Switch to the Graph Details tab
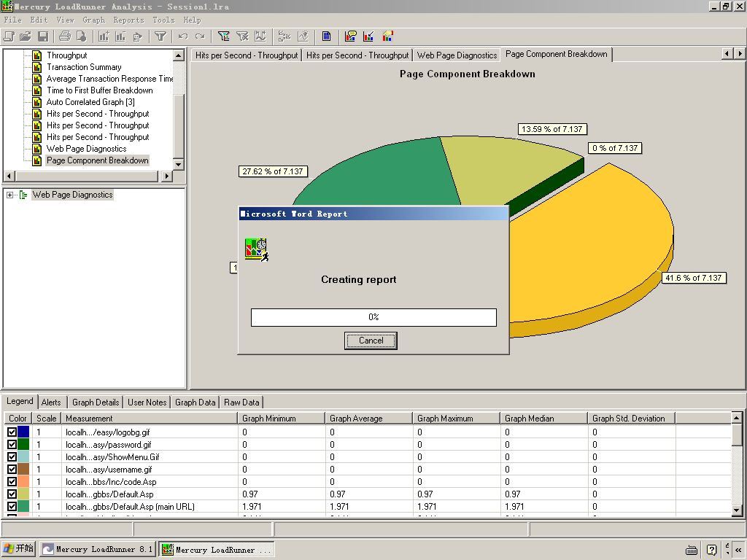 (x=96, y=402)
